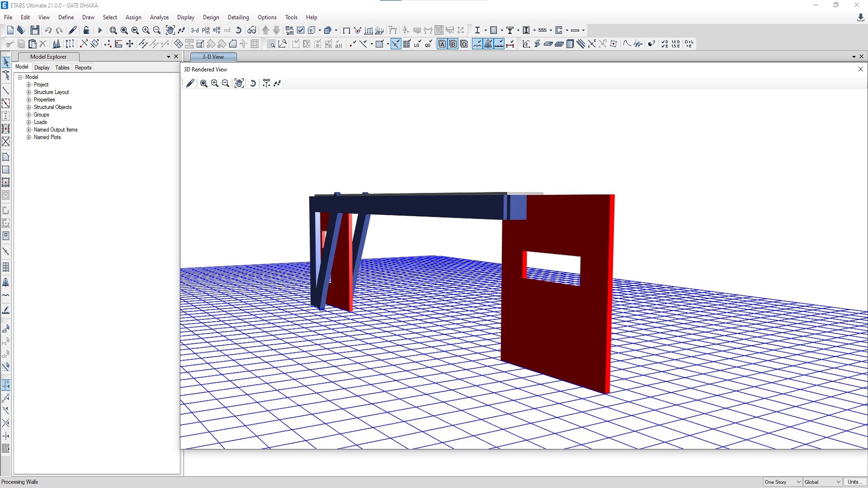Toggle the 'B' display option button
The height and width of the screenshot is (488, 868).
453,44
